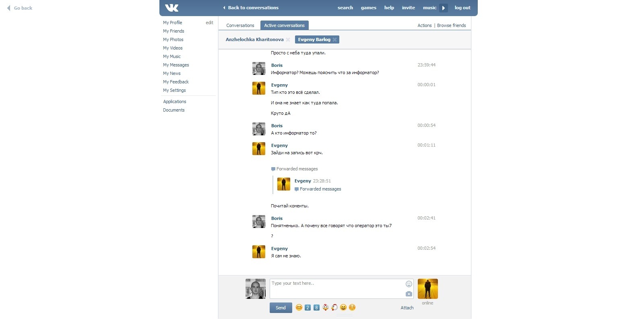
Task: Click the top Forwarded messages speech-bubble icon
Action: pos(273,169)
